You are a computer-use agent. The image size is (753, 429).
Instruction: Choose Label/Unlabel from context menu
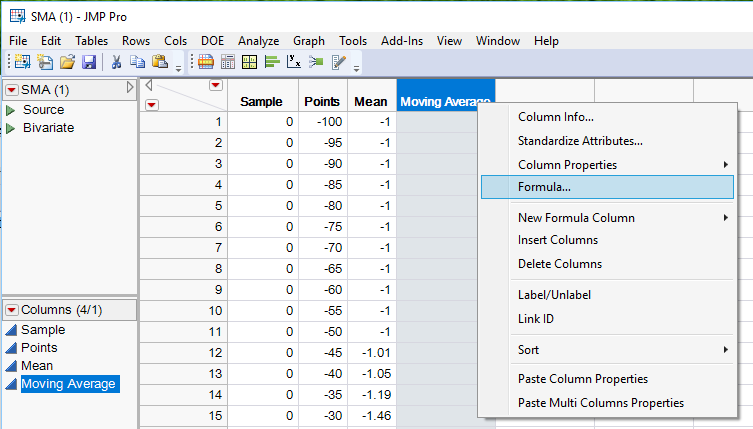(607, 294)
